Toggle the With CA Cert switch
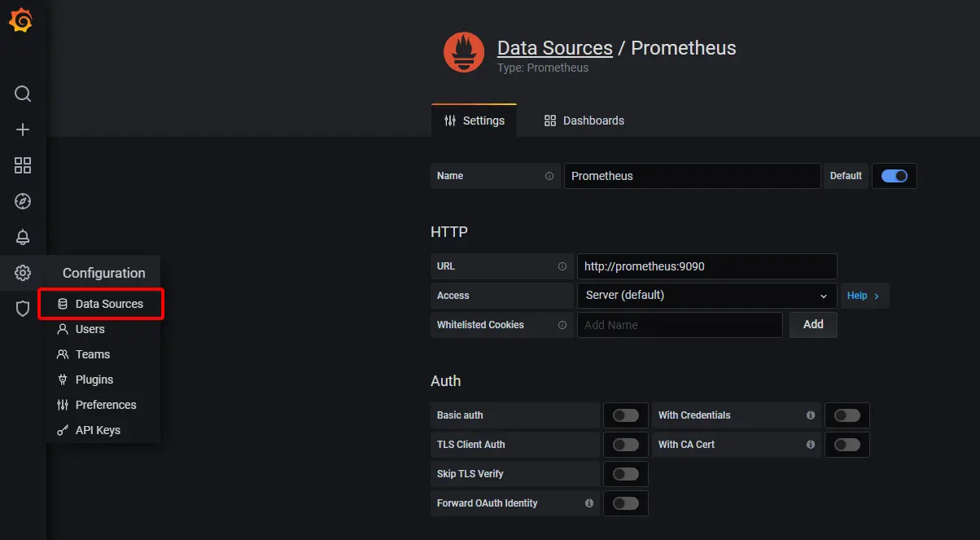The width and height of the screenshot is (980, 540). (847, 445)
